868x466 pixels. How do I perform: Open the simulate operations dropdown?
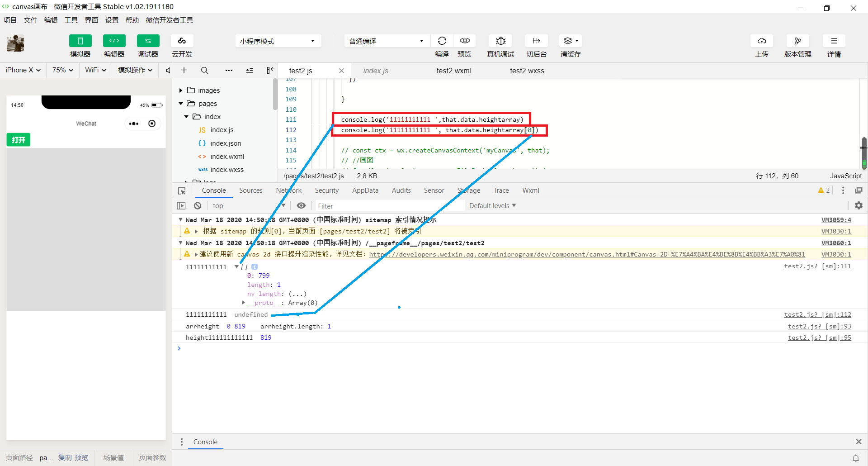pyautogui.click(x=135, y=70)
